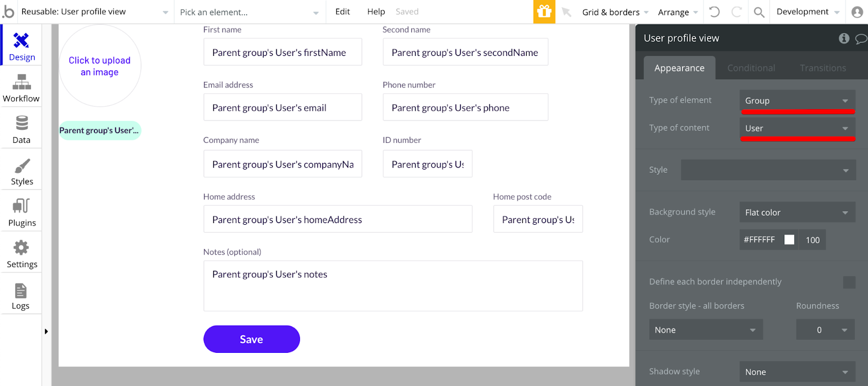Open the Style dropdown
868x386 pixels.
768,170
